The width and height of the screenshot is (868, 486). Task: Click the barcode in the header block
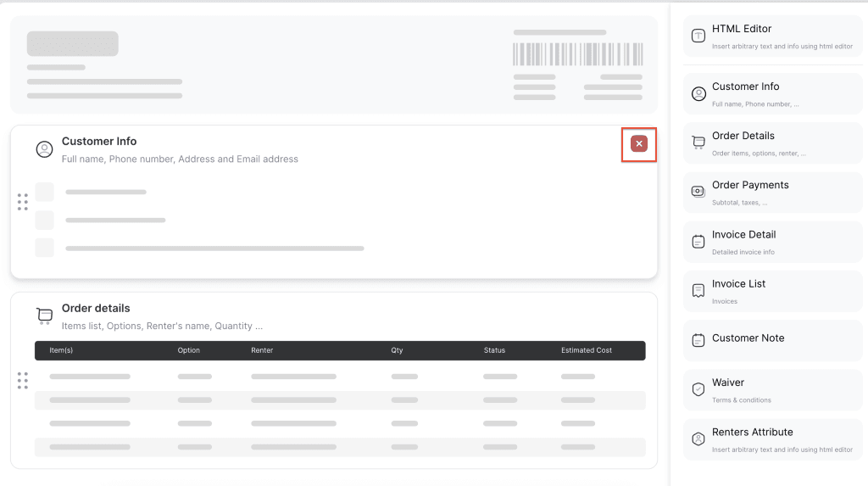point(577,55)
